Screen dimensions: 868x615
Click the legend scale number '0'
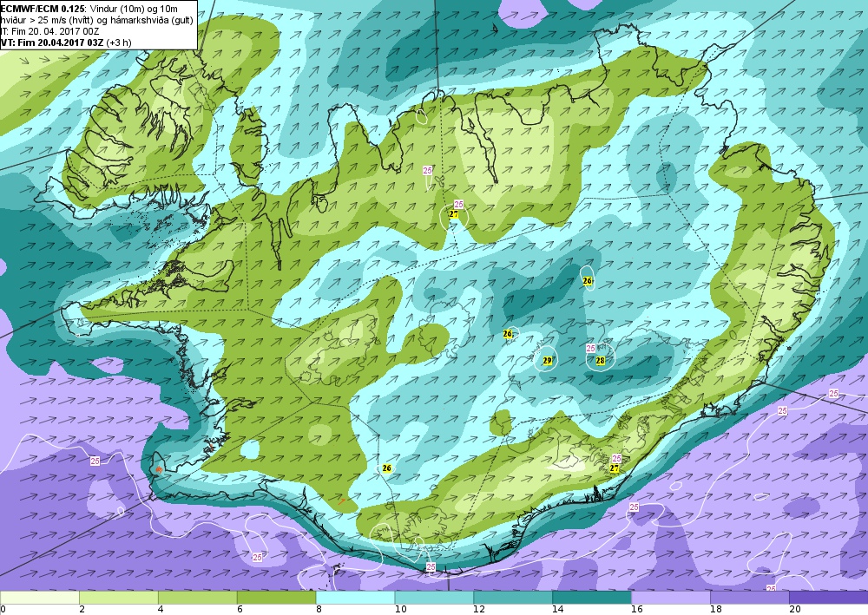(3, 610)
